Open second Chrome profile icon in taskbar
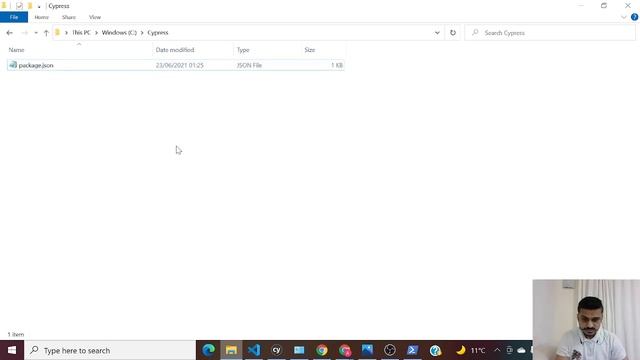The height and width of the screenshot is (360, 640). 344,350
